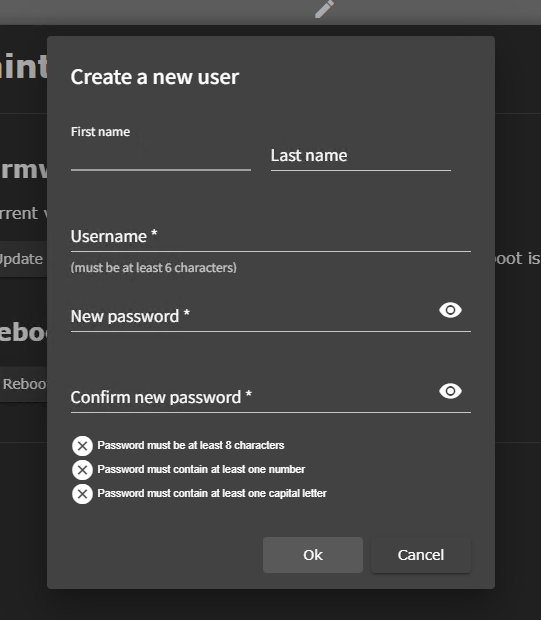This screenshot has height=620, width=541.
Task: Click the Update button in background page
Action: [x=23, y=259]
